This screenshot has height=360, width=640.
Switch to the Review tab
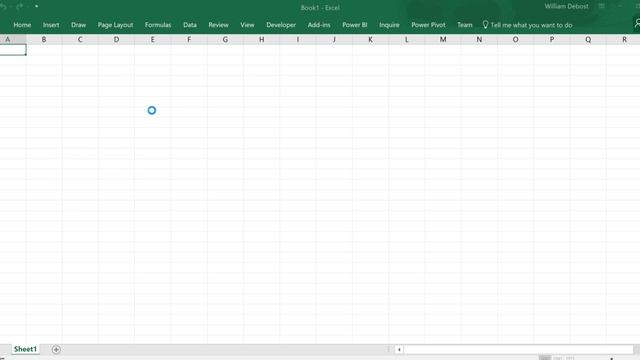click(218, 25)
